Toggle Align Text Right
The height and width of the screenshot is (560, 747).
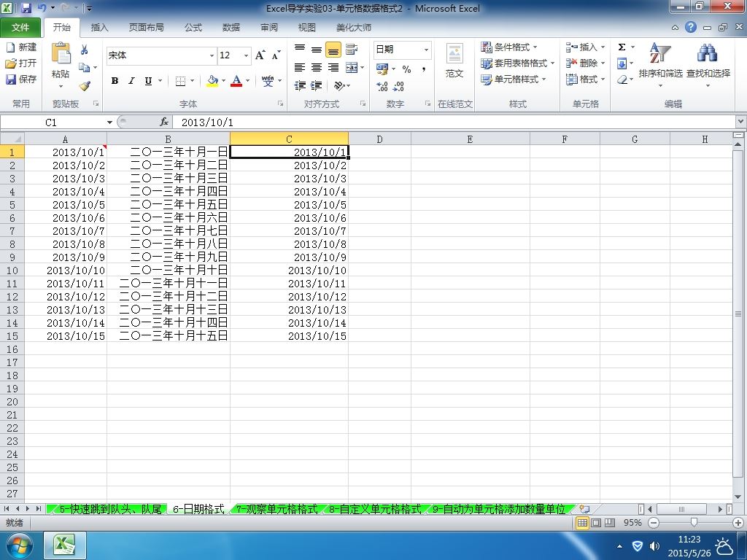click(333, 68)
